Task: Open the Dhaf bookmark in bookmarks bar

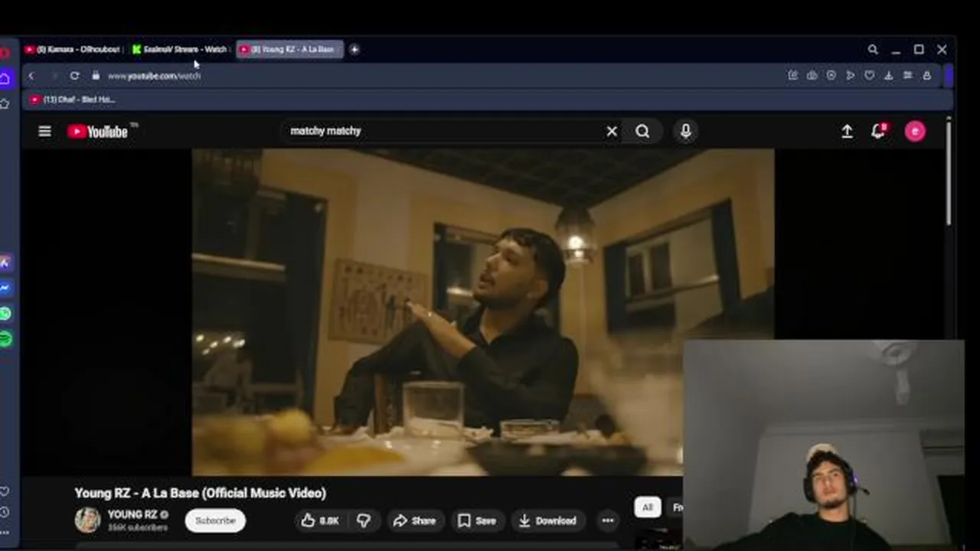Action: tap(72, 99)
